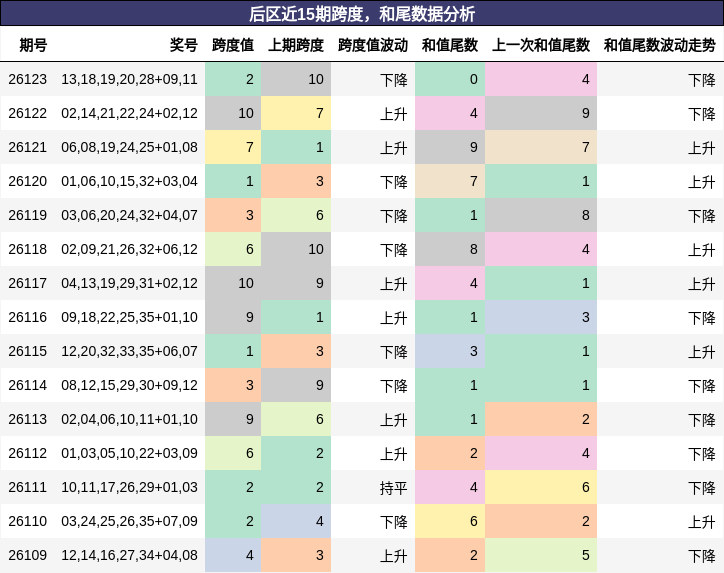724x573 pixels.
Task: Click period number 26116
Action: click(x=28, y=317)
